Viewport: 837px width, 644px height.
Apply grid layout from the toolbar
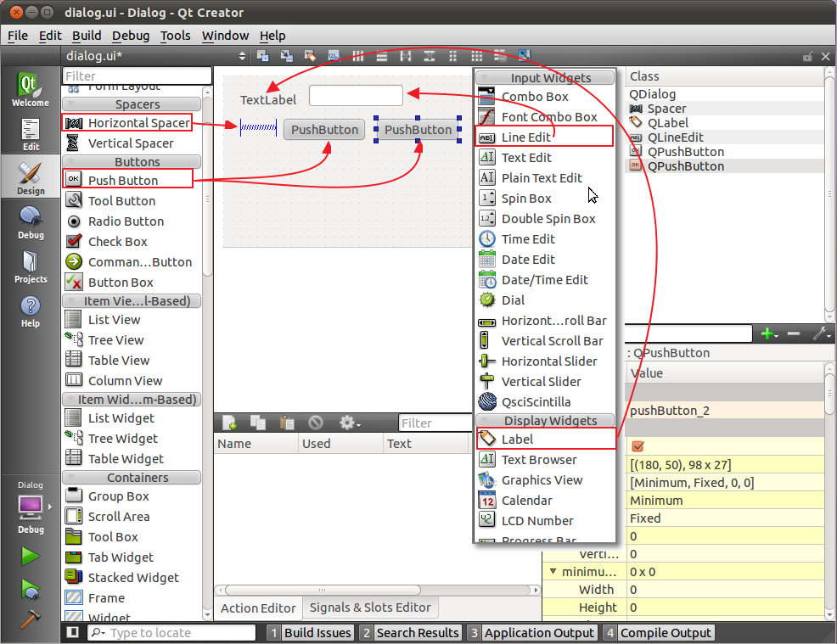pos(477,55)
